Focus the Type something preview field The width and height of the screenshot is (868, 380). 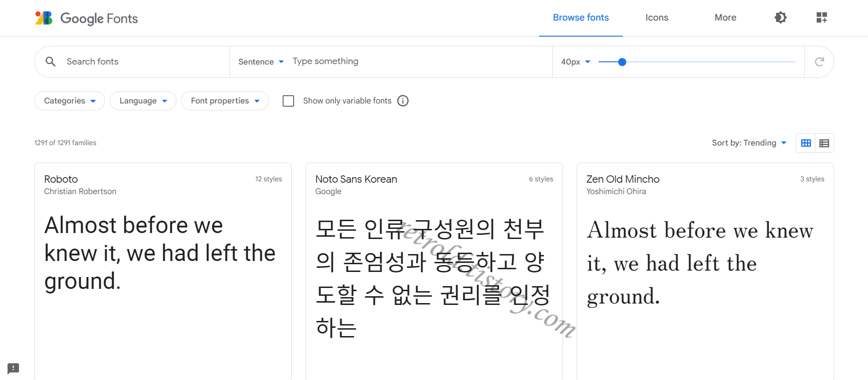(418, 61)
